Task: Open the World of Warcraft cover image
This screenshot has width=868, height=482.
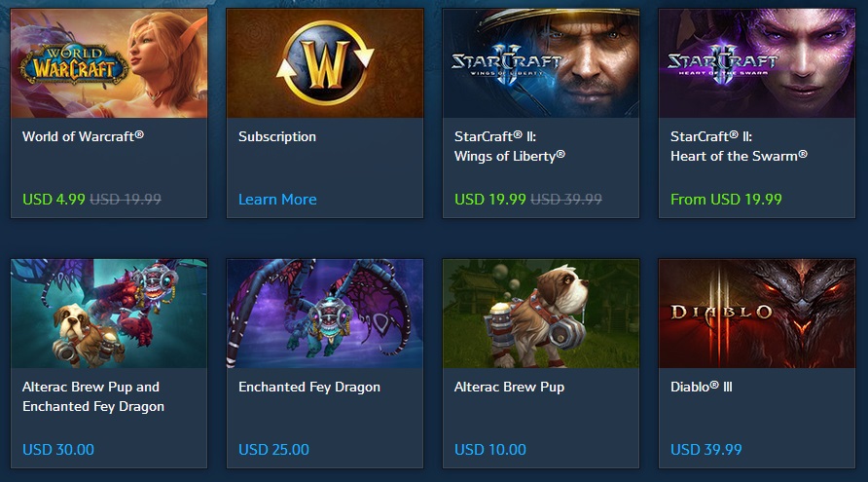Action: coord(109,63)
